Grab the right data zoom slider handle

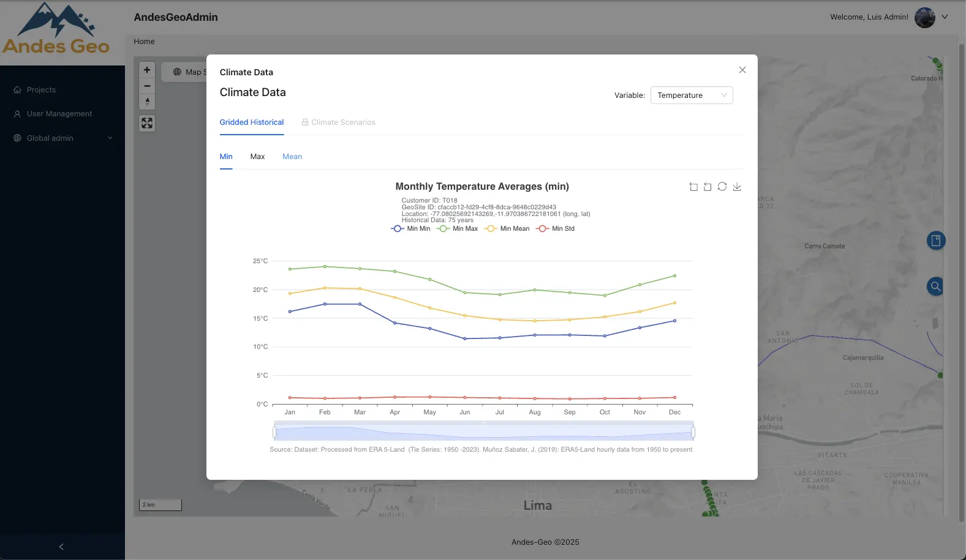(x=693, y=433)
